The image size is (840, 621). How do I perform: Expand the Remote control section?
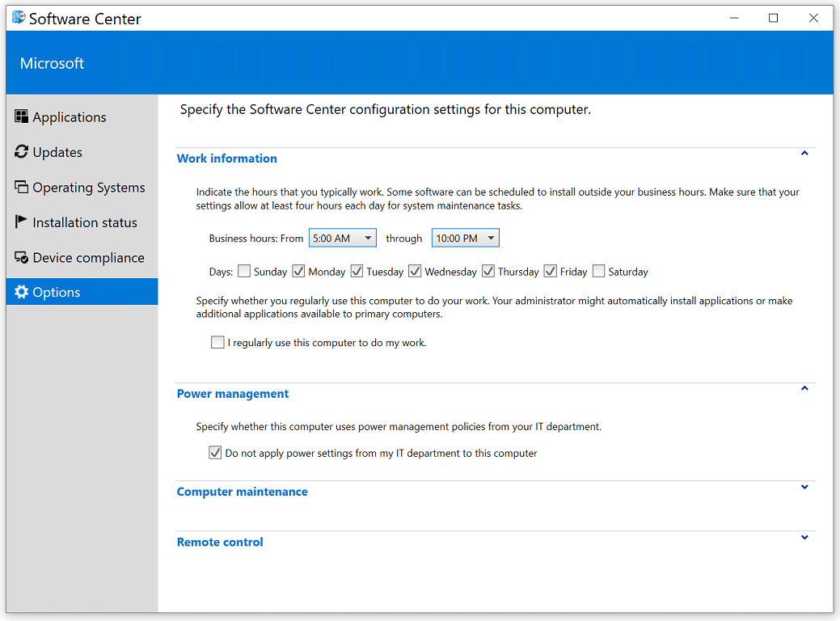tap(804, 537)
